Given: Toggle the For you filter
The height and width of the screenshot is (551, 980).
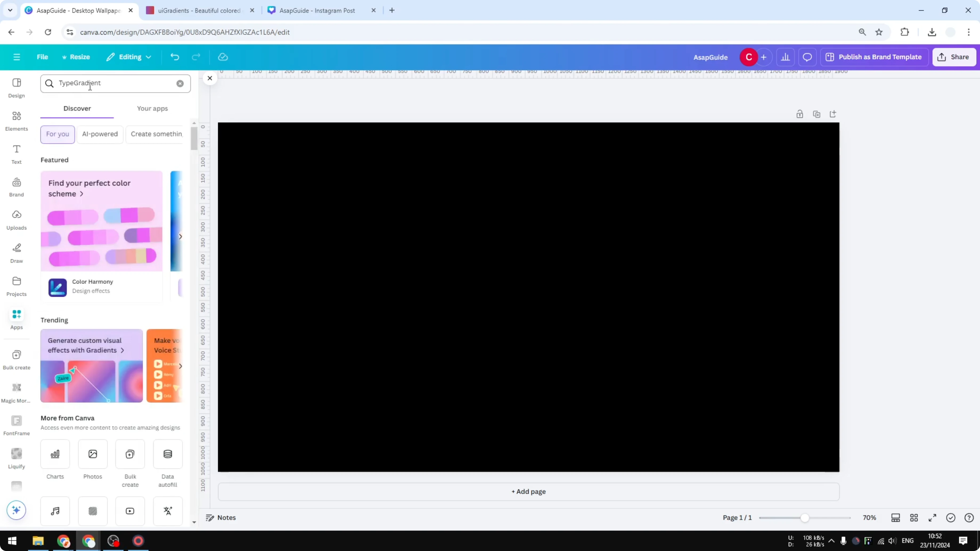Looking at the screenshot, I should click(58, 134).
